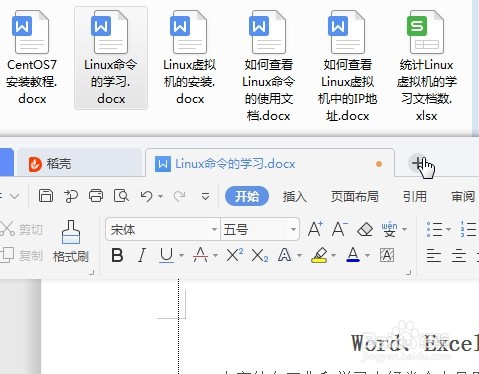The width and height of the screenshot is (479, 374).
Task: Open customize quick access toolbar dropdown
Action: (205, 196)
